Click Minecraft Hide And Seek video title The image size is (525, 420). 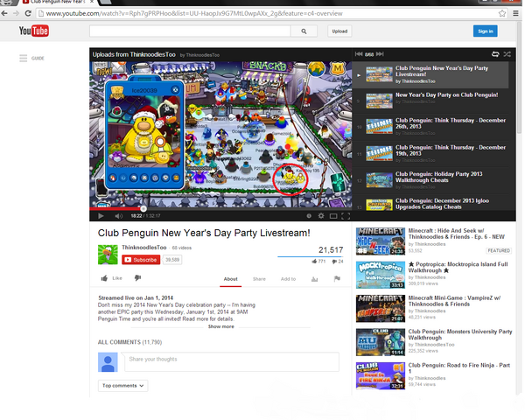[x=457, y=234]
